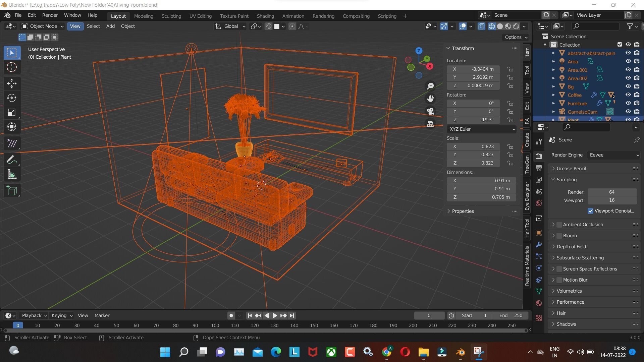Open the Render Engine dropdown

614,155
